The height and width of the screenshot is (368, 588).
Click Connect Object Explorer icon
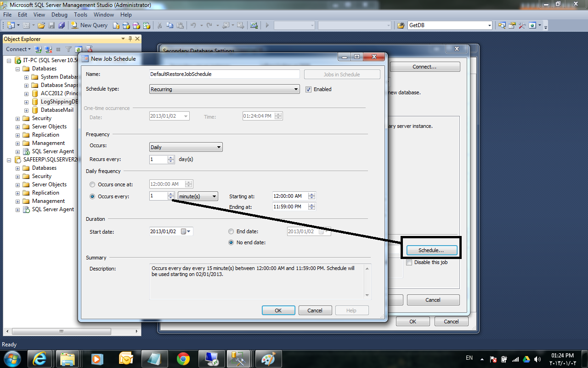click(x=39, y=49)
